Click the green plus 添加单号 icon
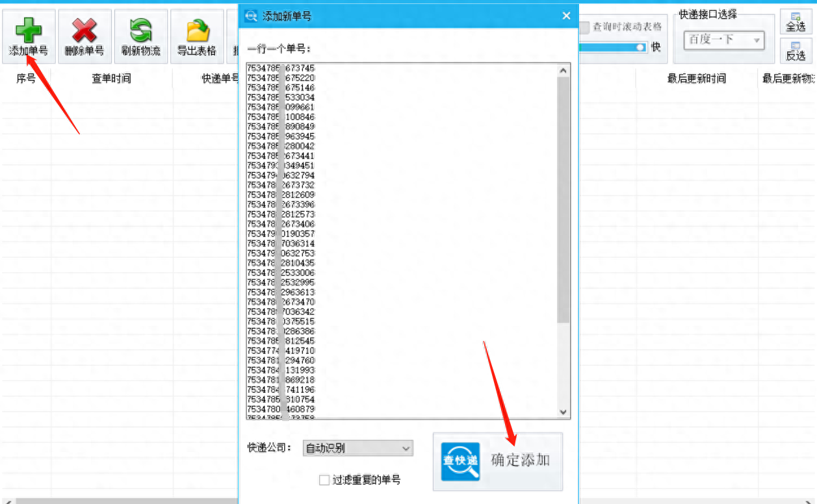817x504 pixels. click(x=28, y=31)
